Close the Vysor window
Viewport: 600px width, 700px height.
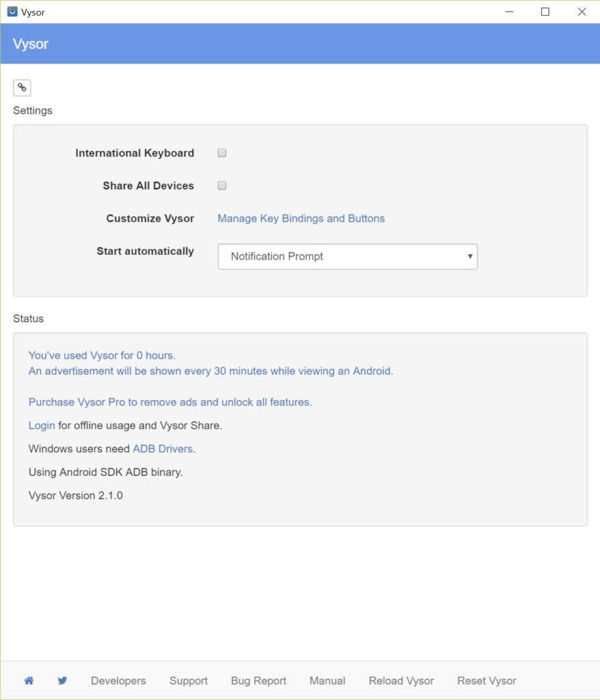[582, 12]
